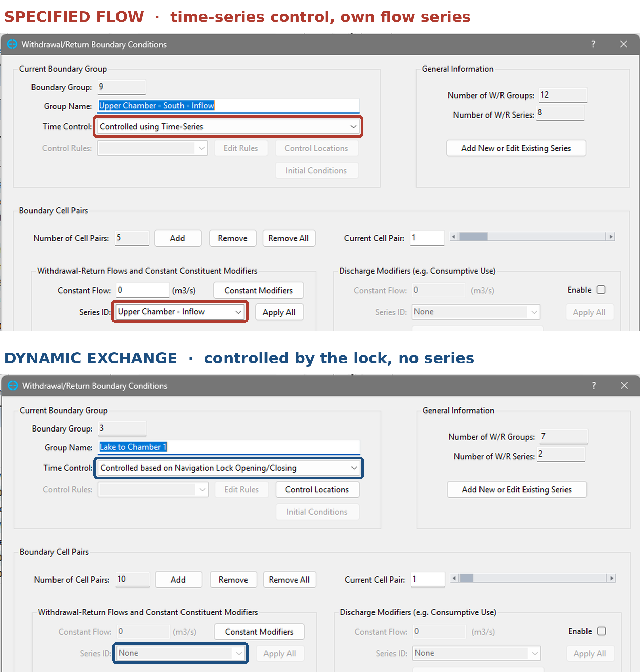Click 'Add New or Edit Existing Series' in top dialog

tap(516, 148)
